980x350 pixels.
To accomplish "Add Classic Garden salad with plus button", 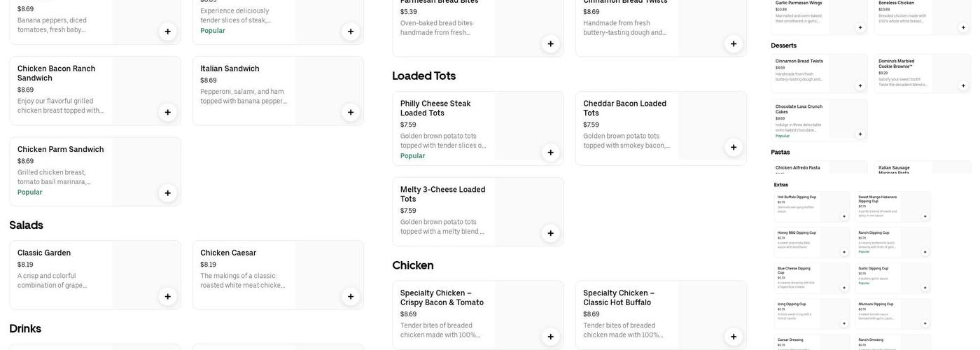I will 167,297.
